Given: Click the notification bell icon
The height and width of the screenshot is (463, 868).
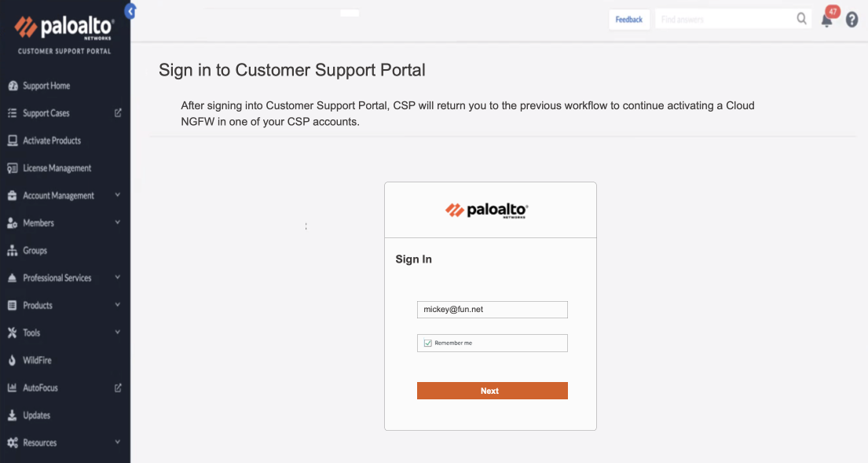Looking at the screenshot, I should click(826, 20).
